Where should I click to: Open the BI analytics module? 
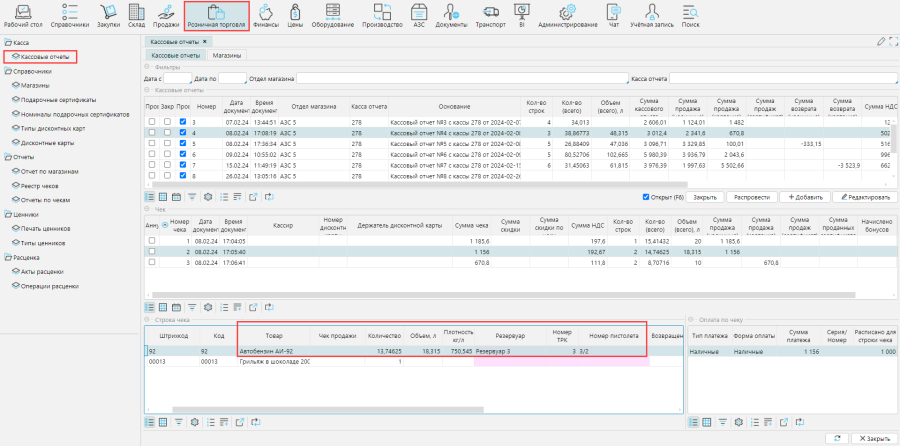[x=522, y=15]
